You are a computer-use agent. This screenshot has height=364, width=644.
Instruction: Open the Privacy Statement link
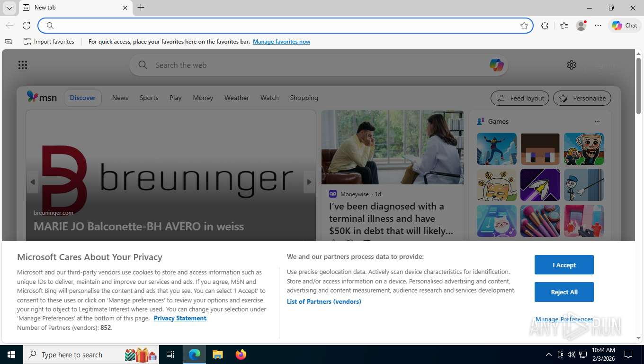click(180, 318)
